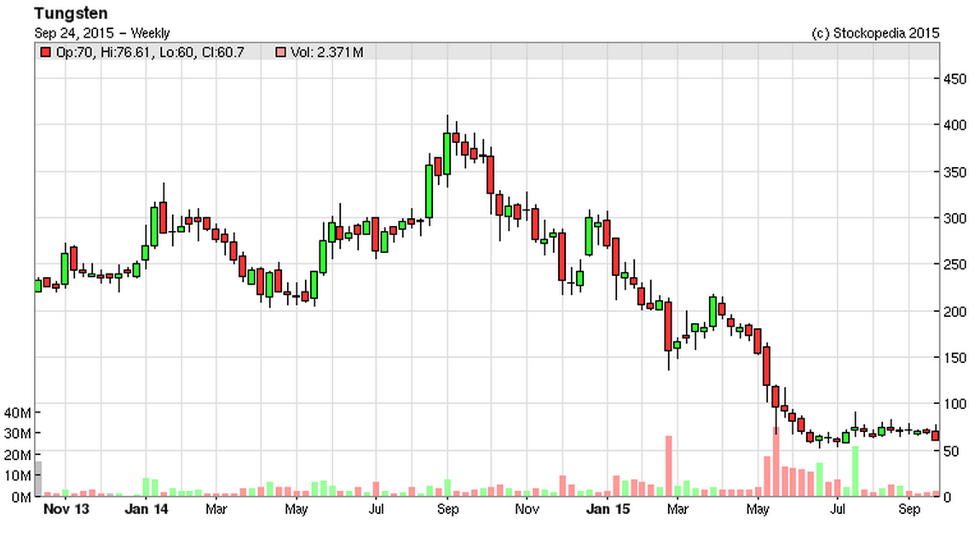980x536 pixels.
Task: Click the 20M volume axis label
Action: click(17, 455)
